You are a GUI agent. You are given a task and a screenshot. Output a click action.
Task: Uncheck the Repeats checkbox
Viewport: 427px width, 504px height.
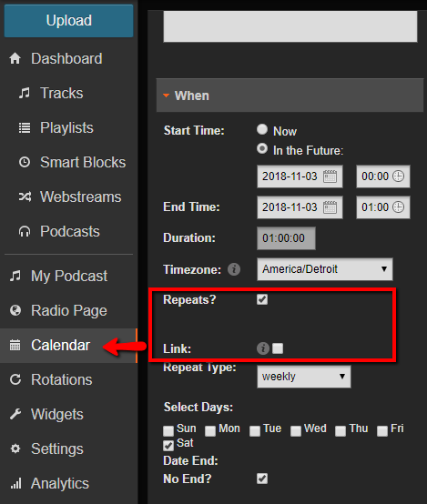click(262, 299)
